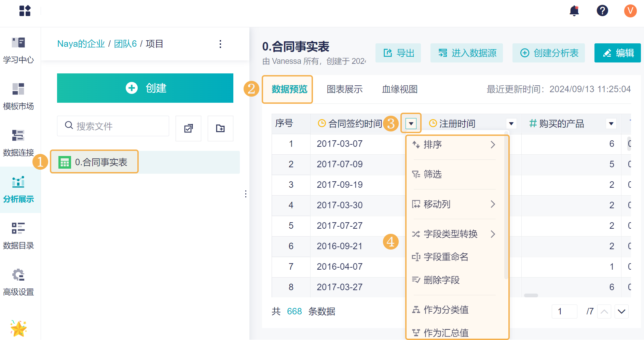Click breadcrumb text 项目
Screen dimensions: 644x340
(154, 44)
